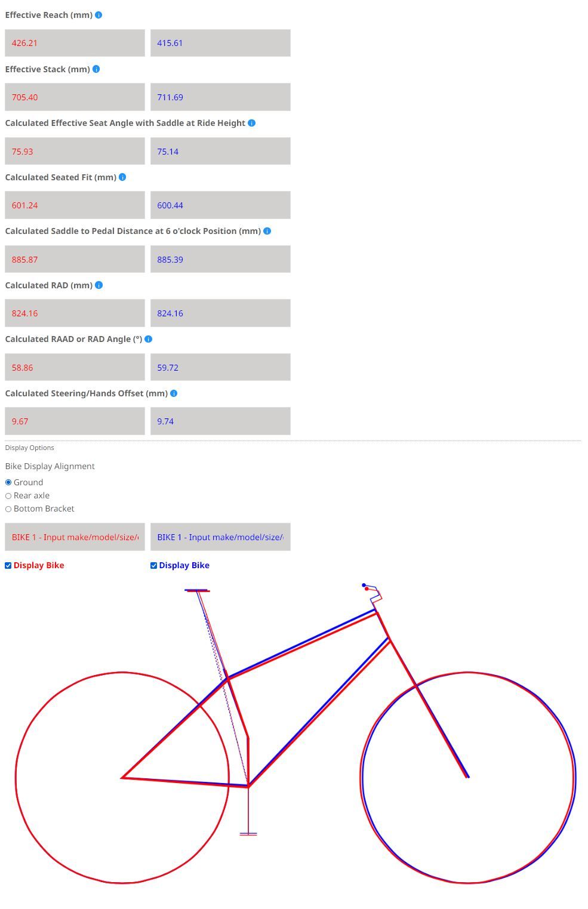Click blue Seated Fit value 600.44

[x=220, y=205]
